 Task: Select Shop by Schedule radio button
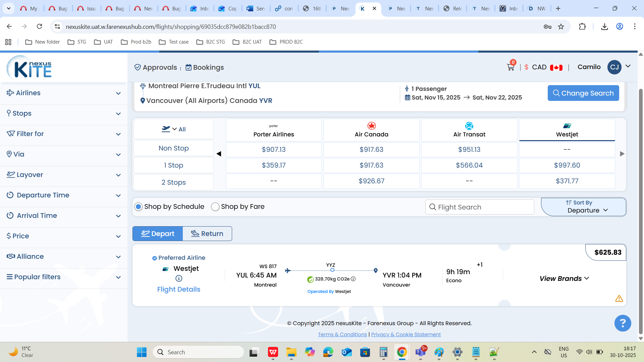138,207
